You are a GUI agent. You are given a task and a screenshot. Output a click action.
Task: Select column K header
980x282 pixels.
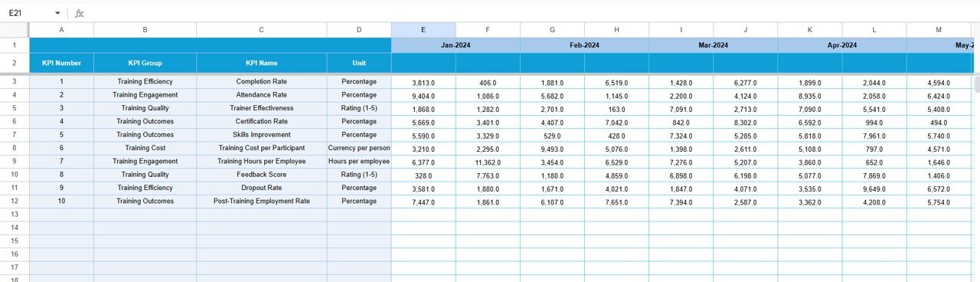[810, 30]
